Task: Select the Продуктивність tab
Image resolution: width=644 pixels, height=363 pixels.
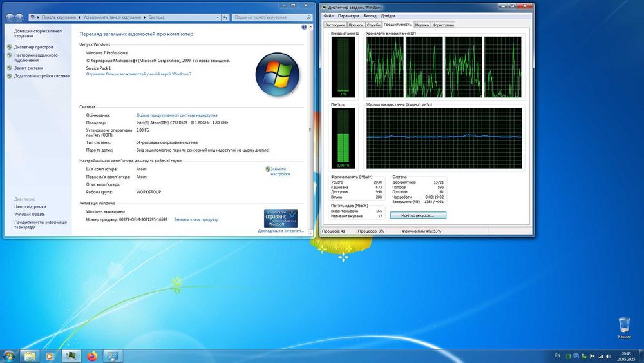Action: [x=397, y=25]
